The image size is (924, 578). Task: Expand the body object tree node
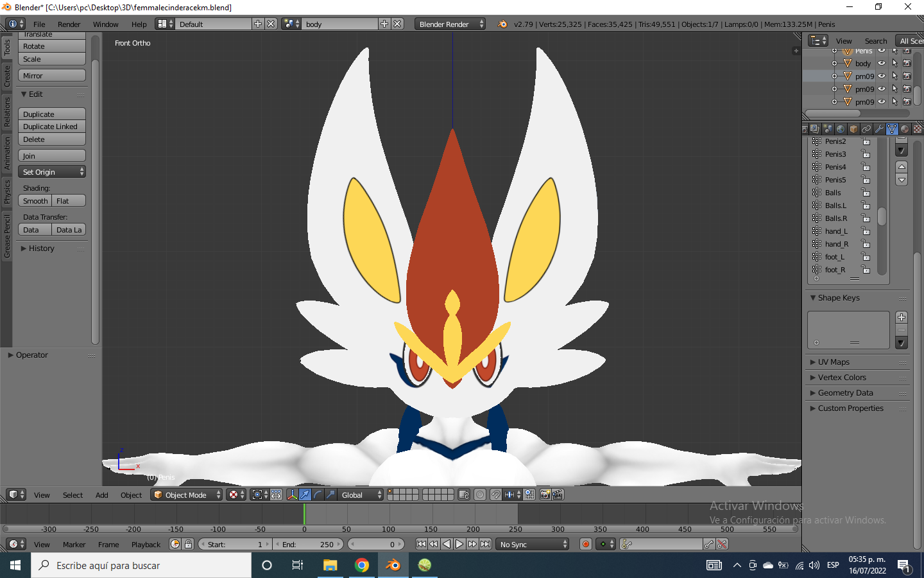coord(834,64)
